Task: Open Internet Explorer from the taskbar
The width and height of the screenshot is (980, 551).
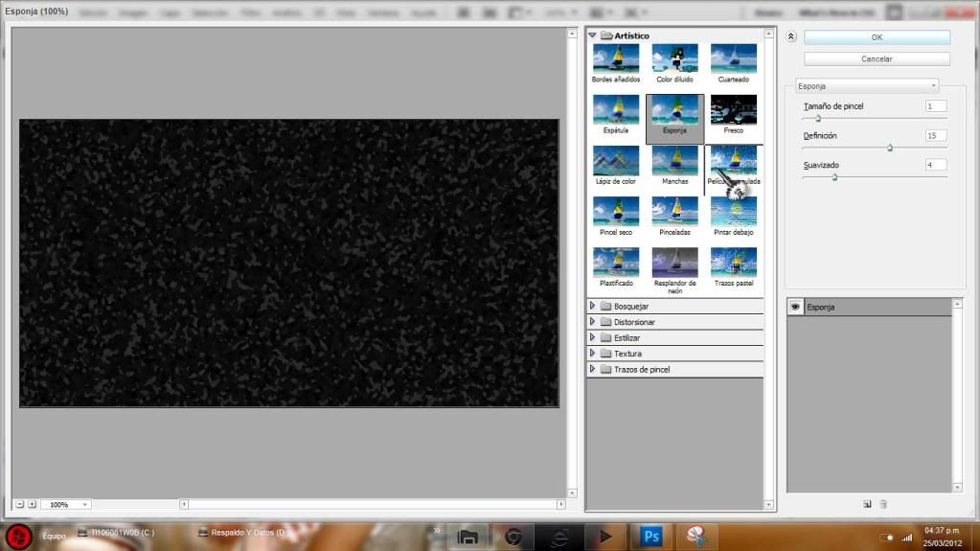Action: [558, 537]
